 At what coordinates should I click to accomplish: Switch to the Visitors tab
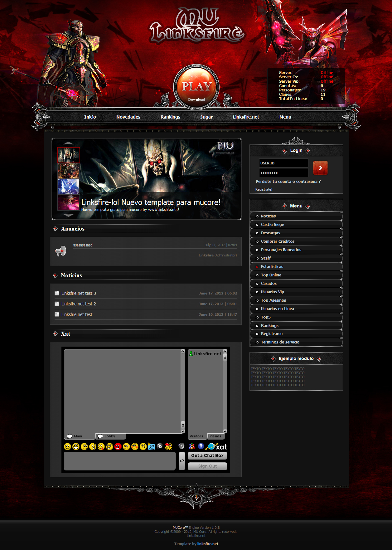click(x=197, y=436)
